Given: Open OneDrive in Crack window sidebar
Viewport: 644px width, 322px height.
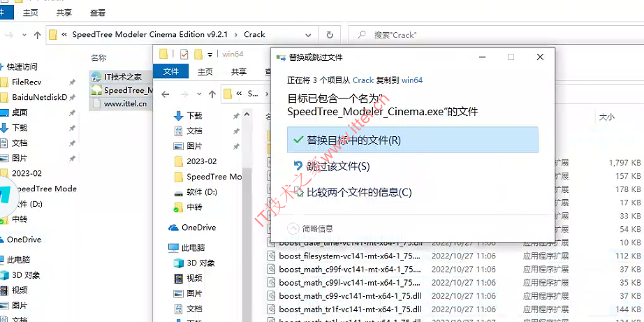Looking at the screenshot, I should tap(24, 240).
